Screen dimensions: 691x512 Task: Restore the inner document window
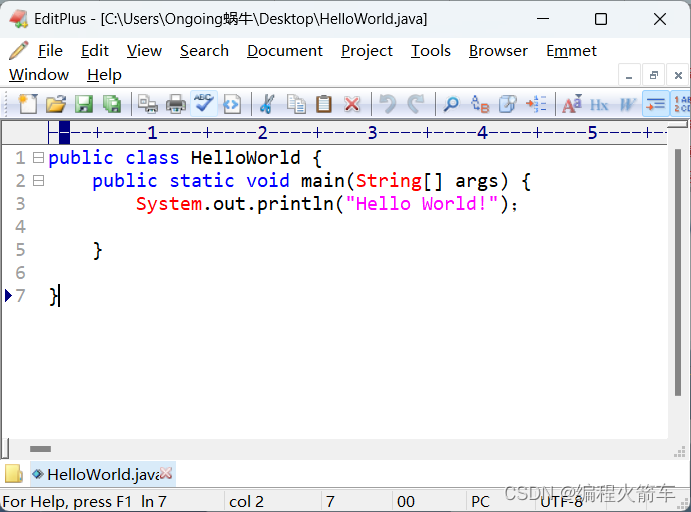click(x=654, y=76)
